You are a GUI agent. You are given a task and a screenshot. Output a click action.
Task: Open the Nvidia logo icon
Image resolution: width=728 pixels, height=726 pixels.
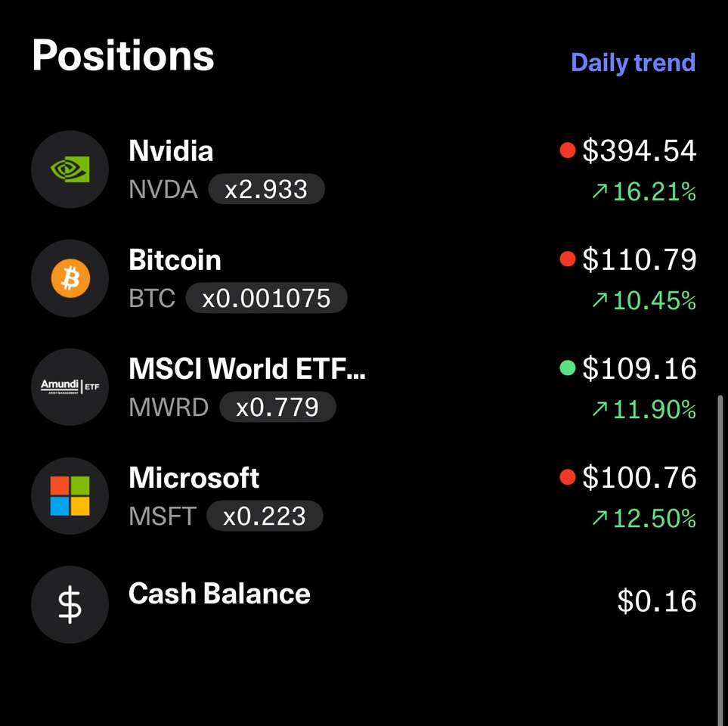[x=70, y=169]
